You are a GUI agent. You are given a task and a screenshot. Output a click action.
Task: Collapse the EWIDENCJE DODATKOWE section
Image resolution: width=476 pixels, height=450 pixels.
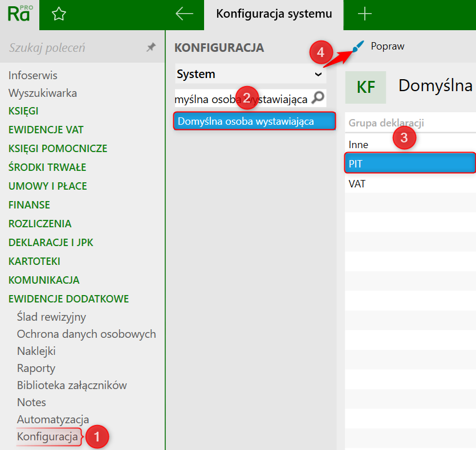[68, 299]
